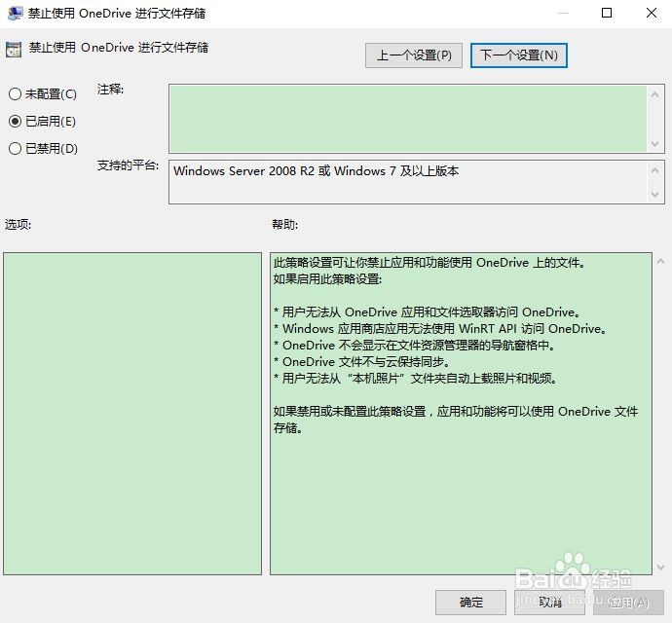Go to next setting 下一个设置(N)
The height and width of the screenshot is (623, 672).
pos(518,55)
